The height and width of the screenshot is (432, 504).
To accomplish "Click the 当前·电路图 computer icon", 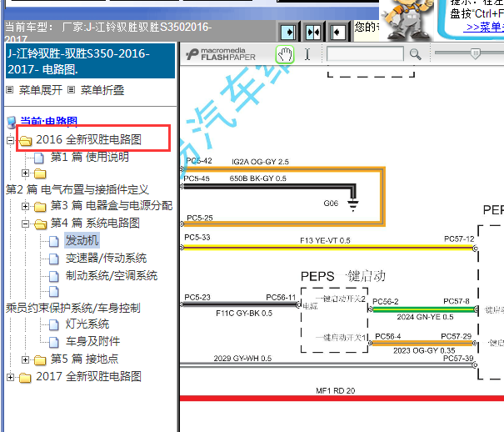I will coord(12,122).
